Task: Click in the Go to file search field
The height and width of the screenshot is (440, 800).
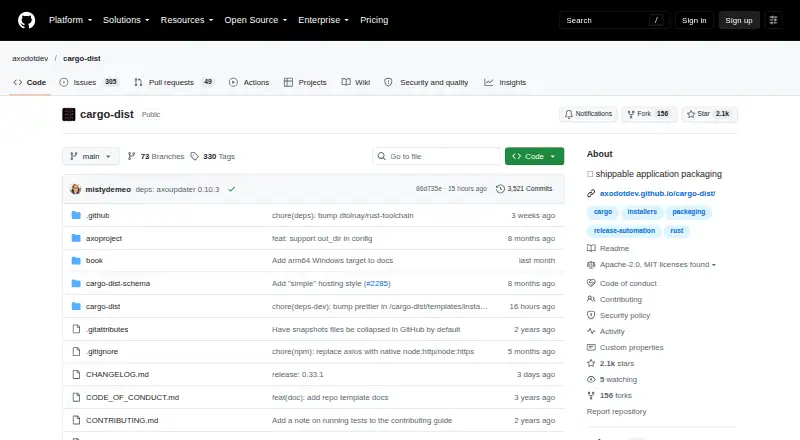Action: click(436, 156)
